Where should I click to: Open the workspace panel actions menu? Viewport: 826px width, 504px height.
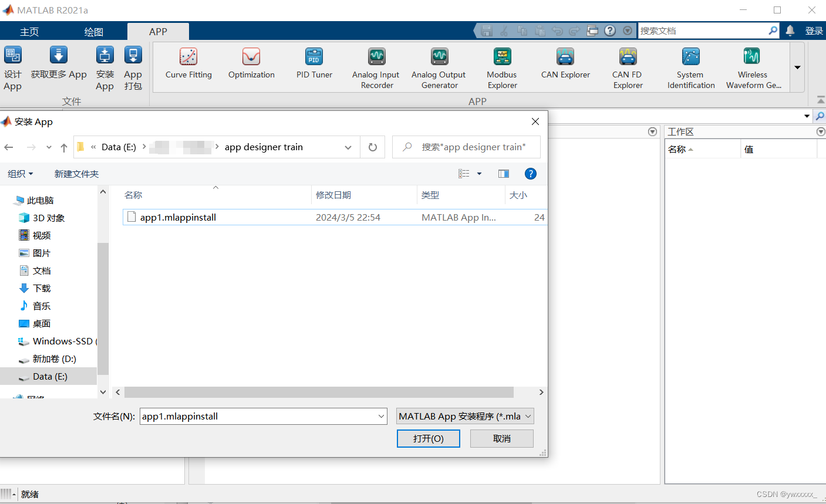pyautogui.click(x=821, y=132)
